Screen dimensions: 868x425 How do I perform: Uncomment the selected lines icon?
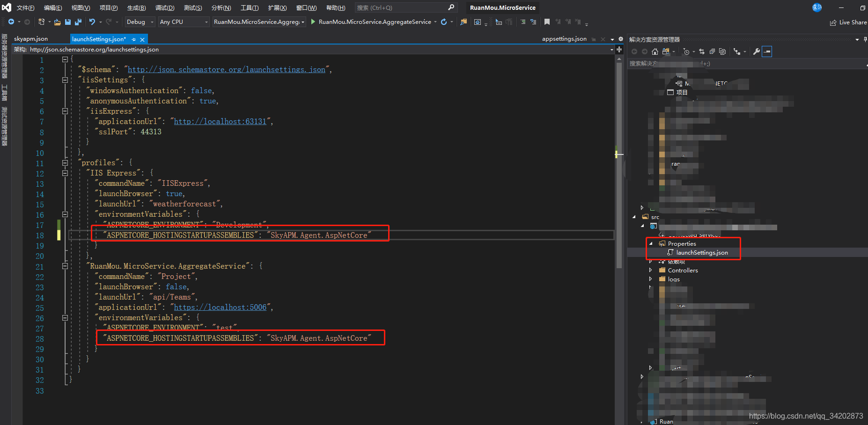[533, 22]
